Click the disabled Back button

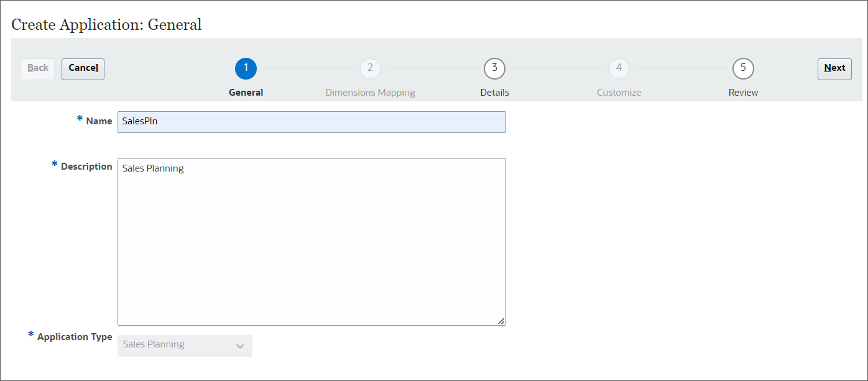coord(37,68)
